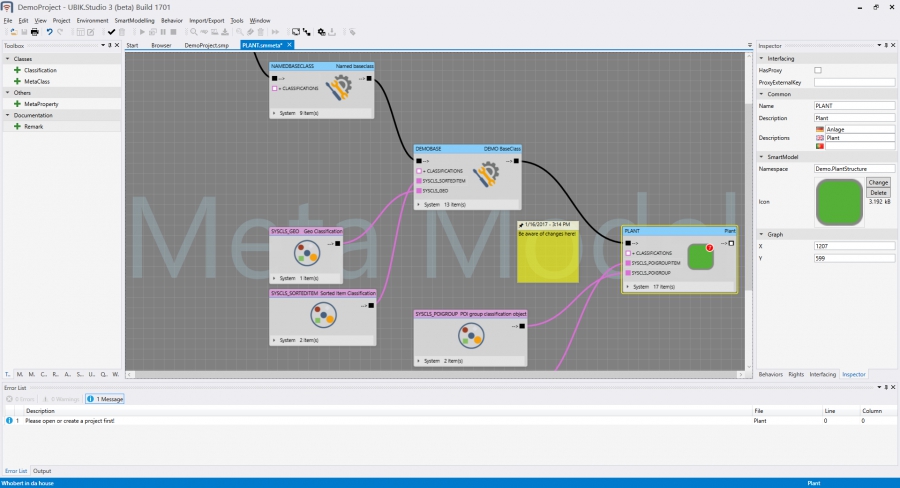Click CLASSIFICATIONS checkbox square in PLANT node

pos(629,253)
